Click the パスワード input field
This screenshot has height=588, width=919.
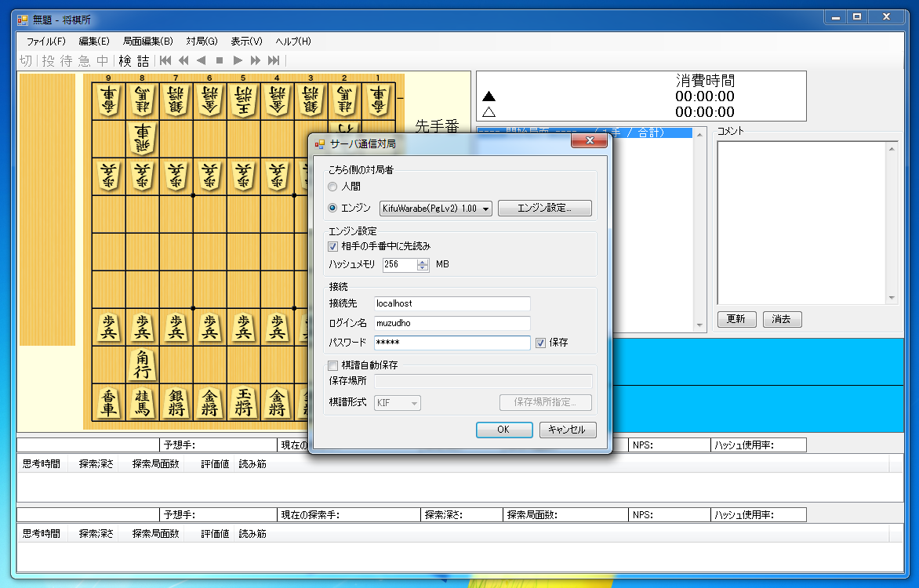pyautogui.click(x=452, y=343)
